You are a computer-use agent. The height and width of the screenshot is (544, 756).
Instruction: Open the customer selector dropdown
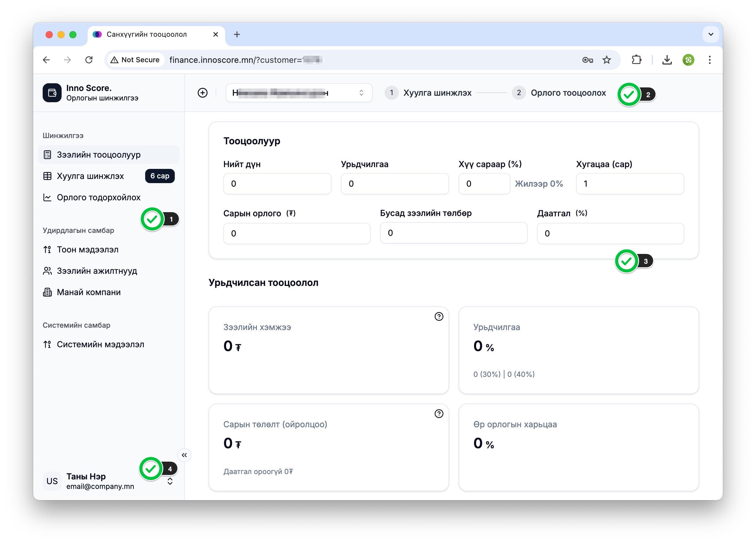pos(299,93)
